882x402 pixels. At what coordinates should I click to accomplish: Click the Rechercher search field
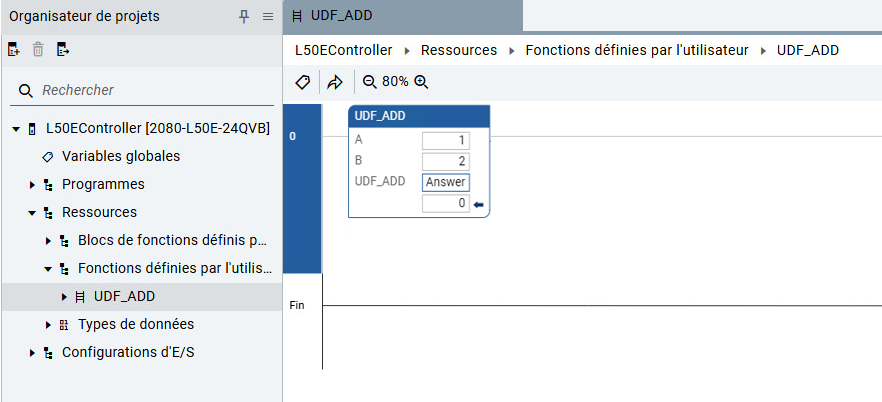pyautogui.click(x=142, y=91)
